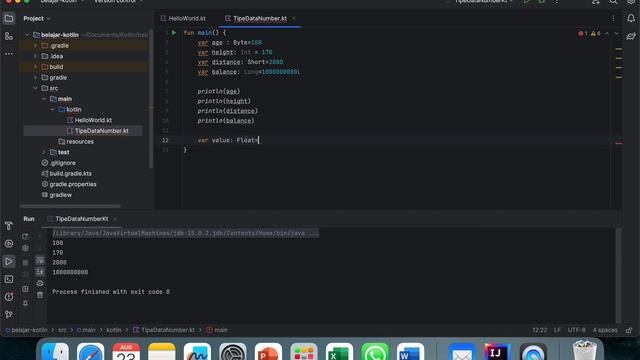Click the UTF-8 encoding in status bar
The width and height of the screenshot is (640, 360).
click(x=576, y=330)
